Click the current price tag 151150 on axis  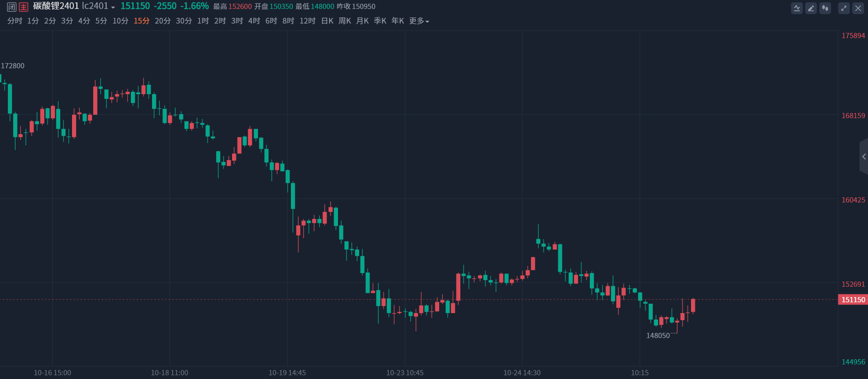(853, 299)
